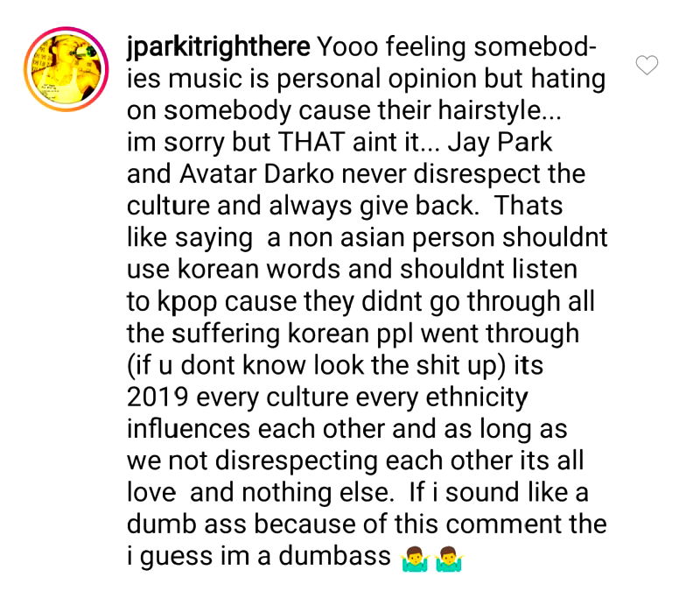Click the word 'culture' before 'and always'
Viewport: 700px width, 612px height.
click(168, 206)
